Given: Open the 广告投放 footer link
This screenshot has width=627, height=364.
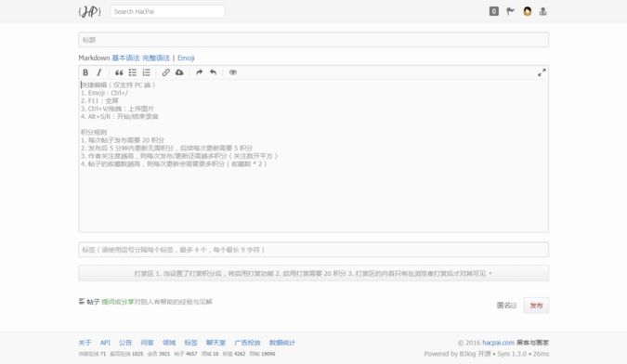Looking at the screenshot, I should pos(247,343).
